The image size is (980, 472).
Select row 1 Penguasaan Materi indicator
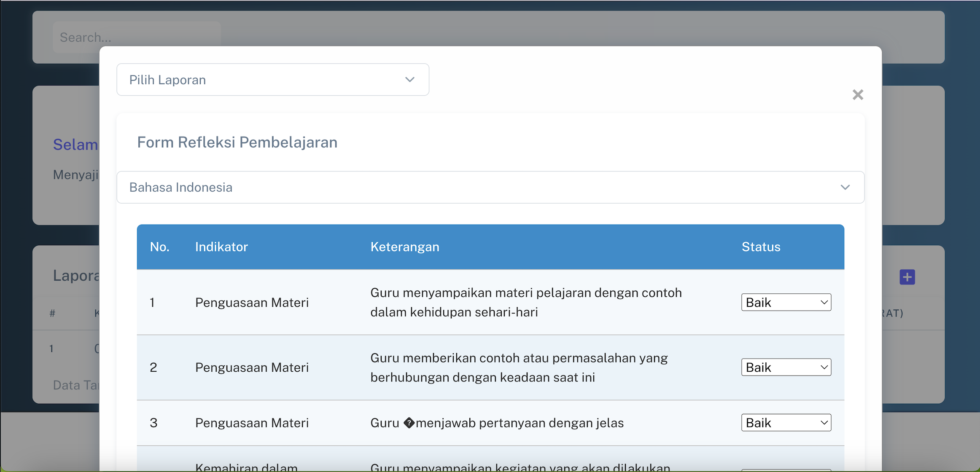click(x=252, y=302)
